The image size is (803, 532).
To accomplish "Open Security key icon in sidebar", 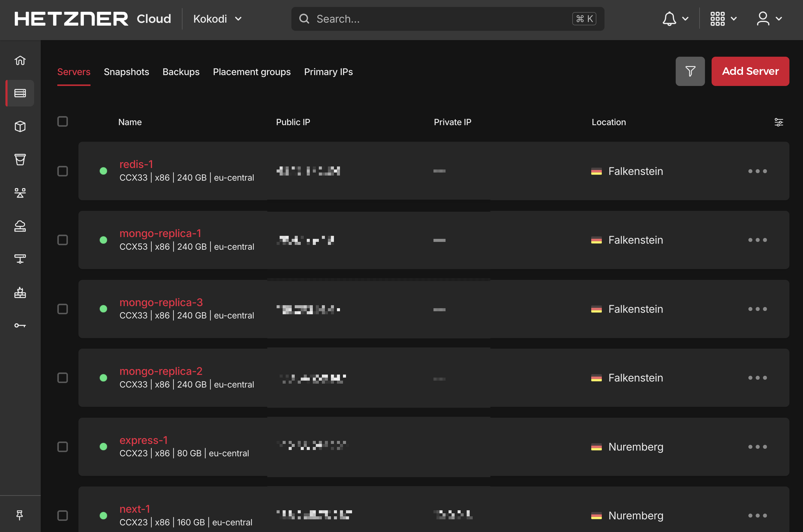I will [20, 325].
